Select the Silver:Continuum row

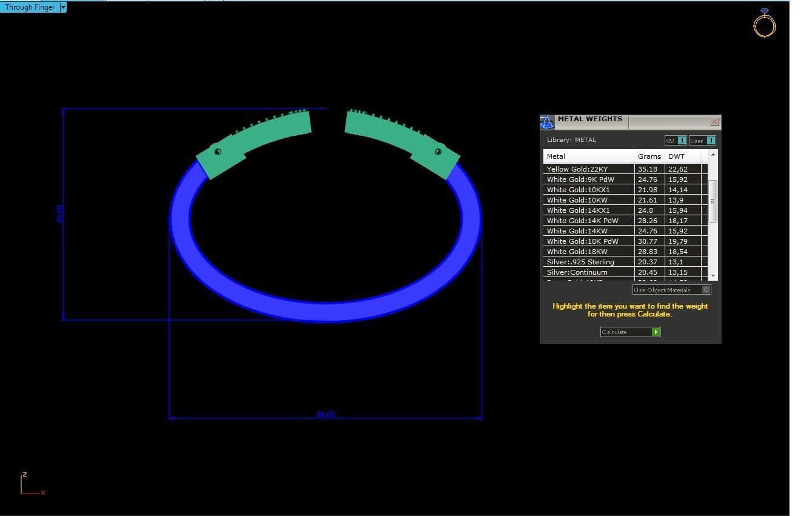point(625,272)
